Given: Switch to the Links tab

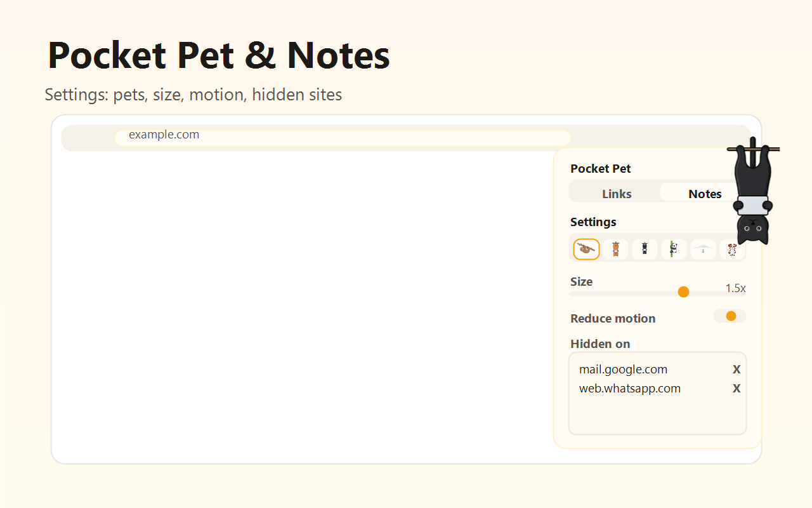Looking at the screenshot, I should (x=616, y=193).
